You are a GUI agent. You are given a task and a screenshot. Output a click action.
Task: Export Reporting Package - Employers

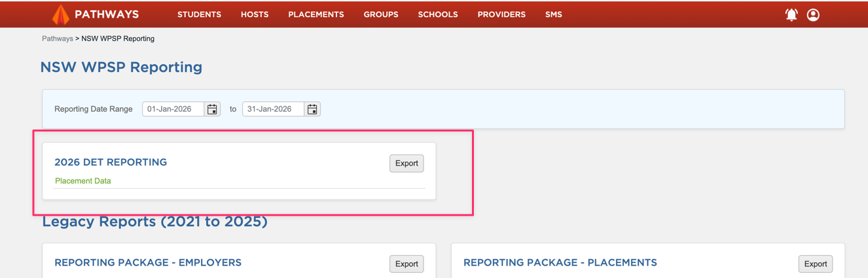coord(407,264)
